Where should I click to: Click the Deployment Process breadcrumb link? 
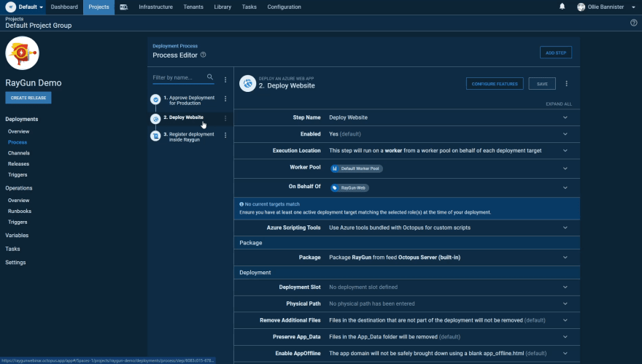175,46
